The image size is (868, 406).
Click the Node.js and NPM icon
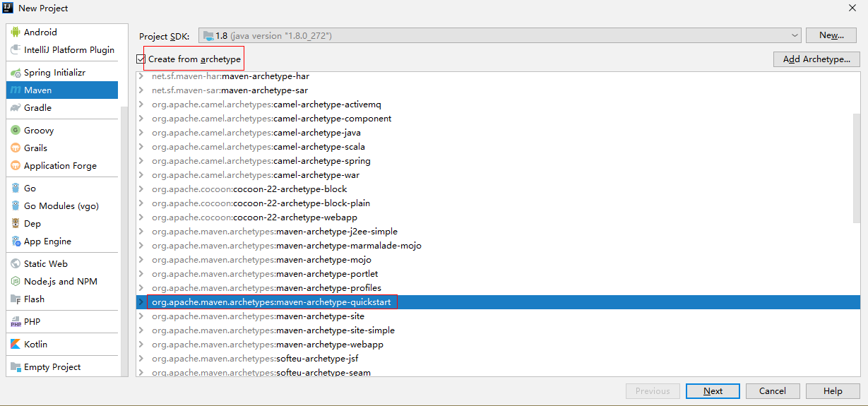pyautogui.click(x=16, y=282)
